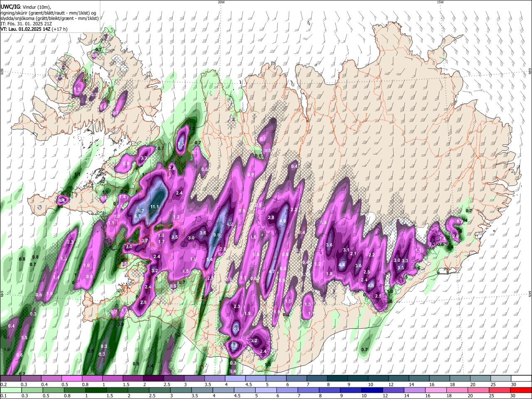This screenshot has height=399, width=532.
Task: Click the 'UWC/IG: Vindur (10m)' title text
Action: click(25, 7)
